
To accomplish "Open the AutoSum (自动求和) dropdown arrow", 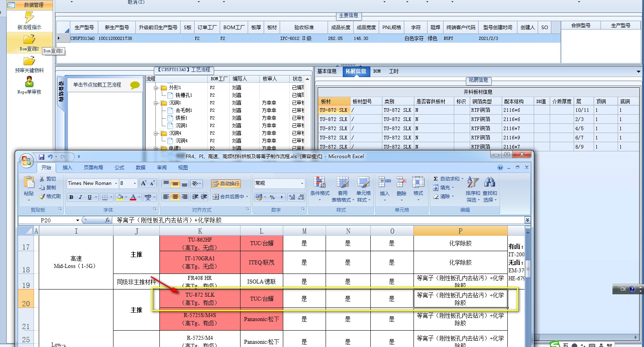I will tap(462, 179).
